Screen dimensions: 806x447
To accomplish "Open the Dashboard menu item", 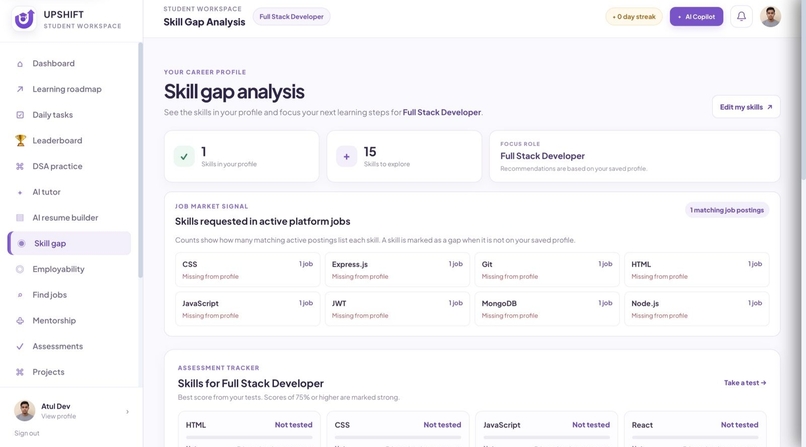I will tap(69, 64).
